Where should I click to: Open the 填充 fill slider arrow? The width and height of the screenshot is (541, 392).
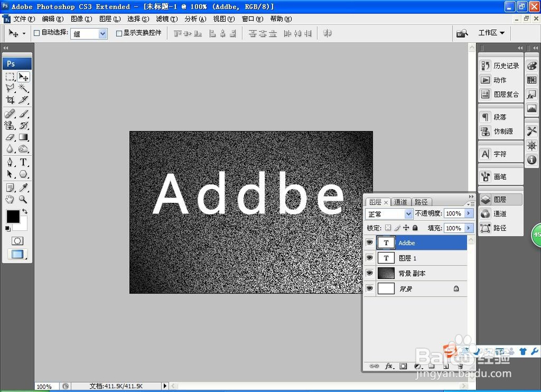[x=469, y=228]
